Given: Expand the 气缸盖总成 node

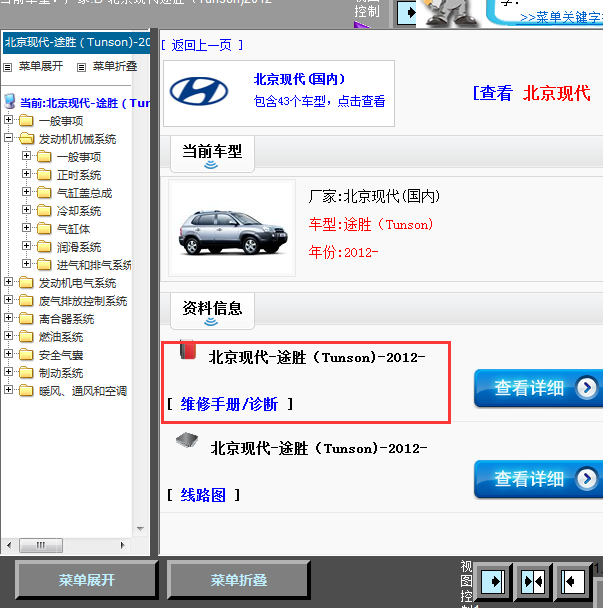Looking at the screenshot, I should click(x=26, y=191).
